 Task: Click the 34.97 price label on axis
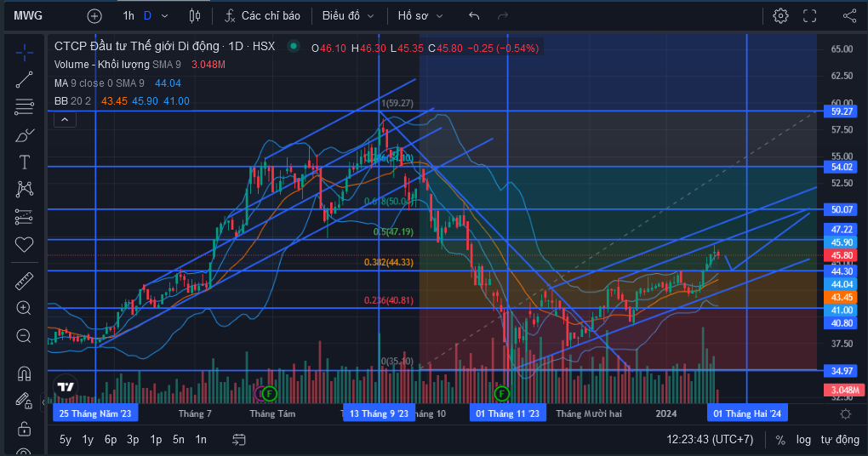coord(842,370)
